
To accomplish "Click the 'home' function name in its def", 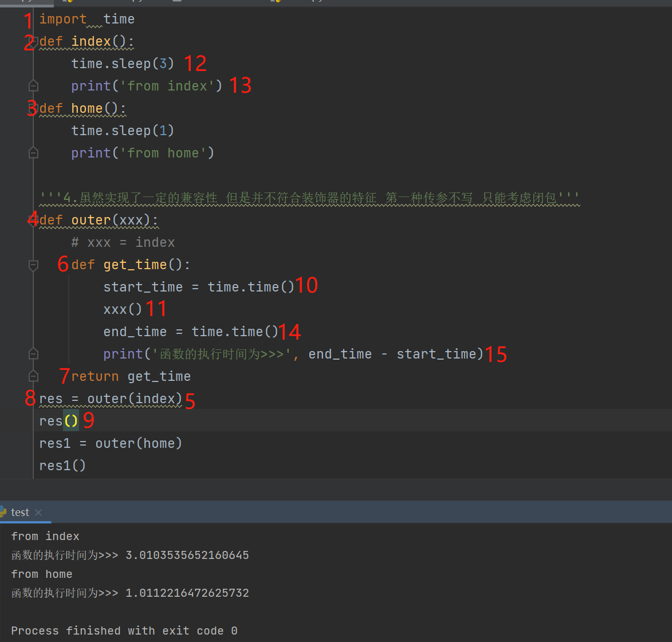I will click(x=87, y=108).
